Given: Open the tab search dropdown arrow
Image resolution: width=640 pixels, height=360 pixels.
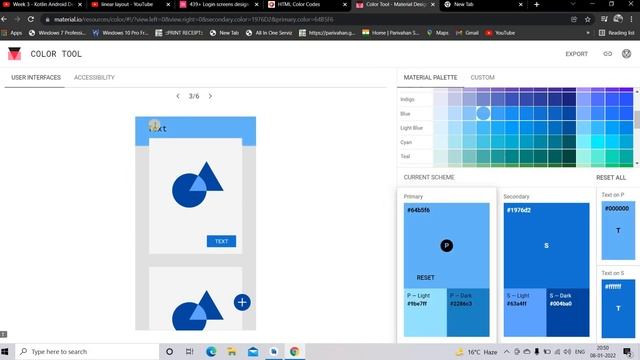Looking at the screenshot, I should [573, 4].
